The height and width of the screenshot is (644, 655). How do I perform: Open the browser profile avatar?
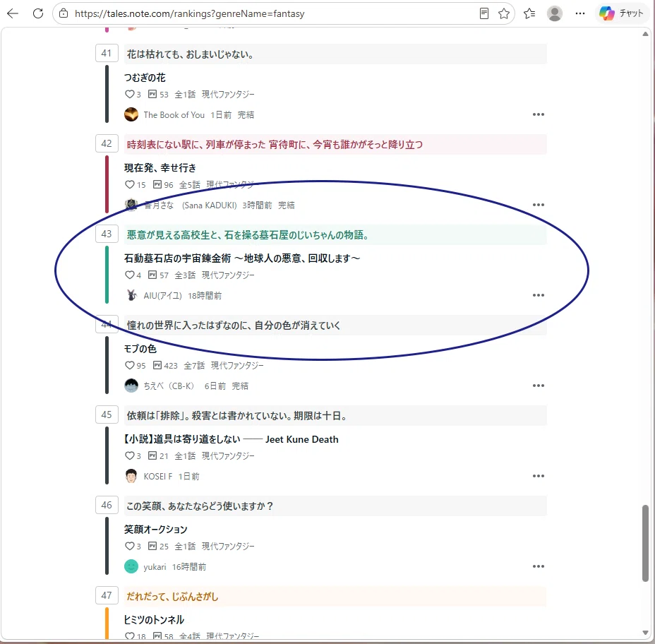coord(554,13)
